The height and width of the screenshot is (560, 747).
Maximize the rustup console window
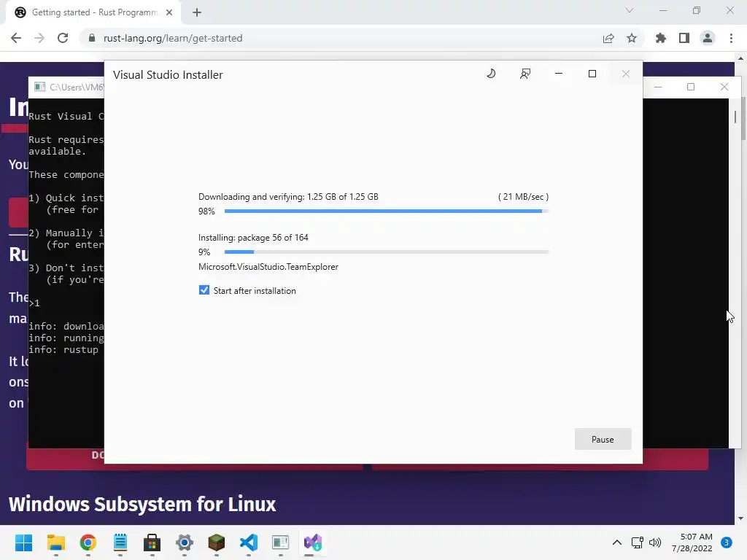[x=691, y=87]
